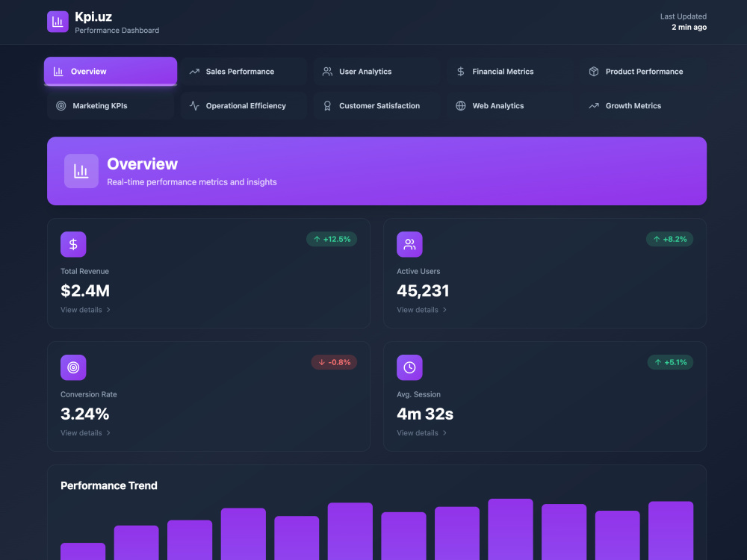747x560 pixels.
Task: Click the +8.2% change badge
Action: point(669,239)
